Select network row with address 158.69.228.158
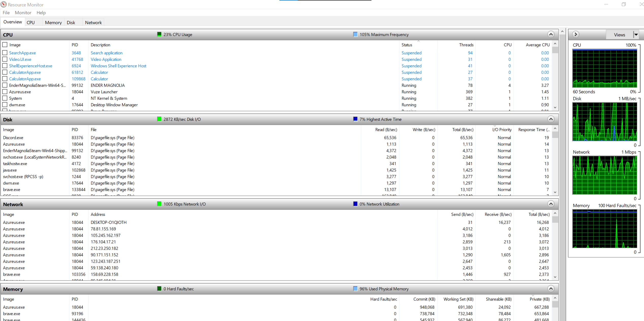Screen dimensions: 644x321 click(x=277, y=274)
